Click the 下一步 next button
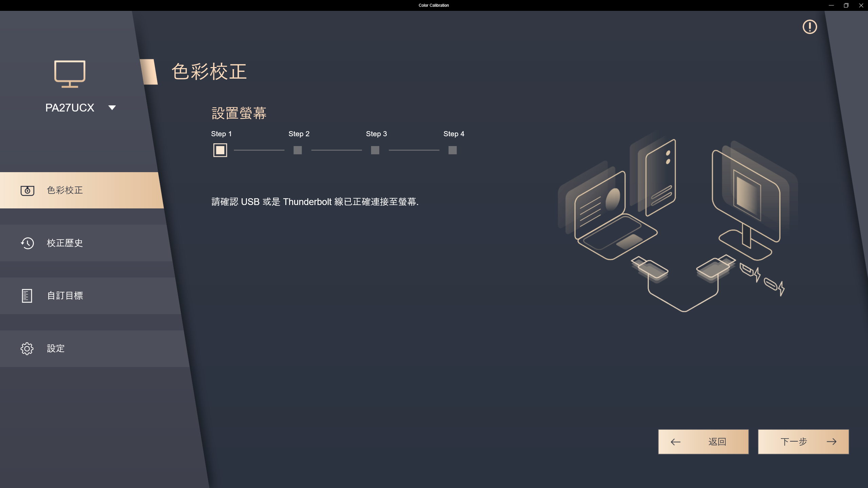The width and height of the screenshot is (868, 488). point(803,442)
